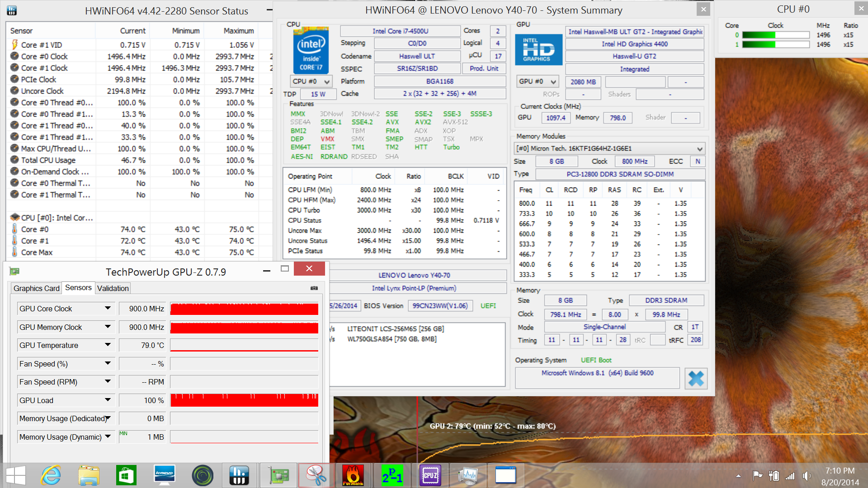Open the Lenovo app in taskbar
This screenshot has height=488, width=868.
(x=164, y=475)
